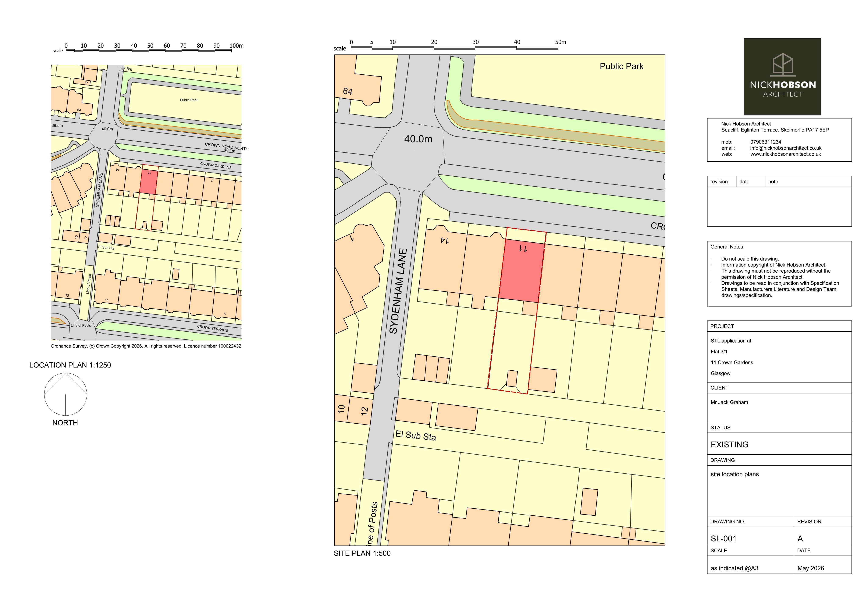Click the 'May 2026' date value
This screenshot has height=614, width=868.
[x=811, y=568]
